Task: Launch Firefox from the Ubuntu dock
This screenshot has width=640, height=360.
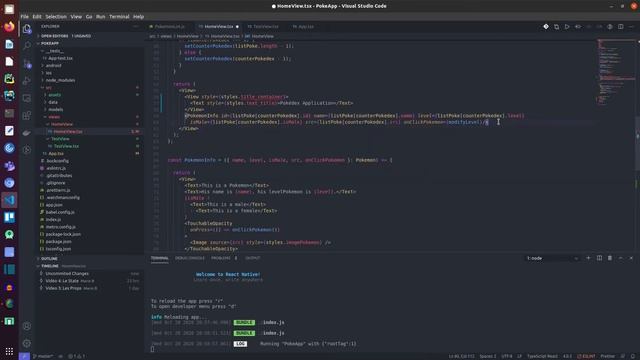Action: pos(9,27)
